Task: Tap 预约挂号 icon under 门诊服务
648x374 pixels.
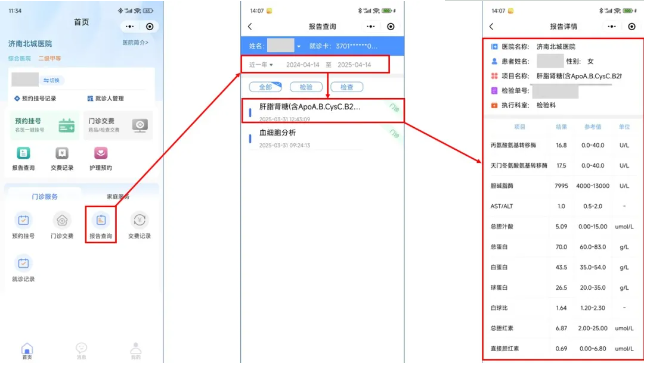Action: coord(23,226)
